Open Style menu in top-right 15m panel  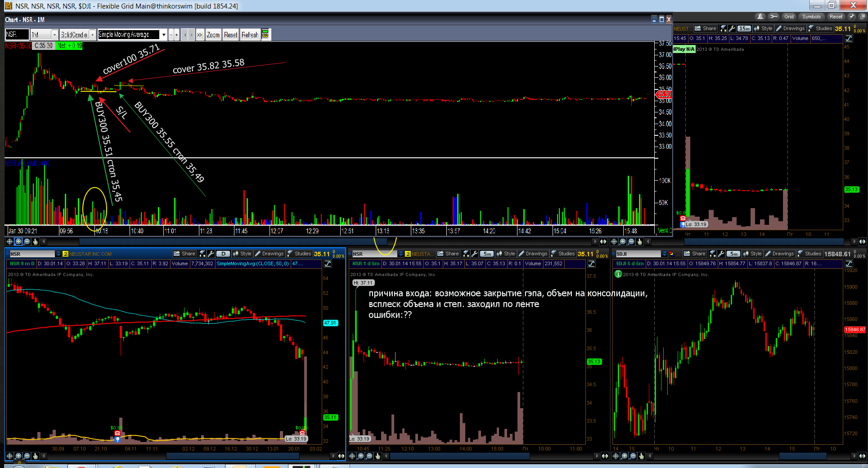[x=763, y=28]
